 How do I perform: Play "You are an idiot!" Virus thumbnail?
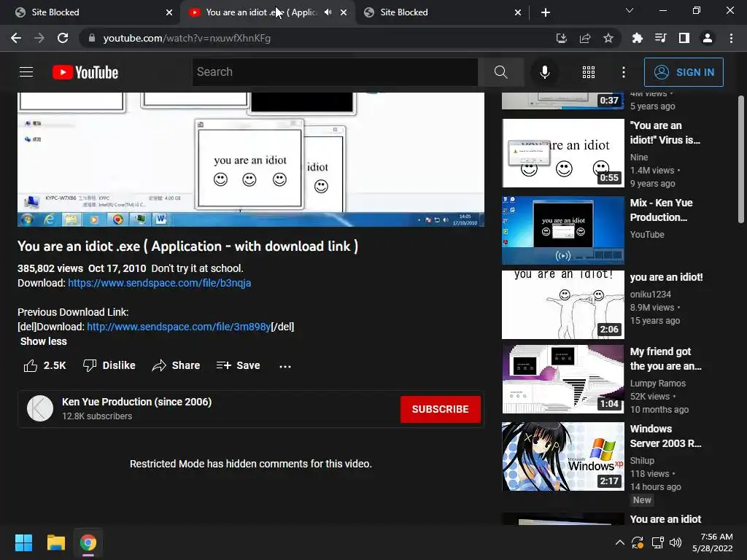[x=563, y=153]
